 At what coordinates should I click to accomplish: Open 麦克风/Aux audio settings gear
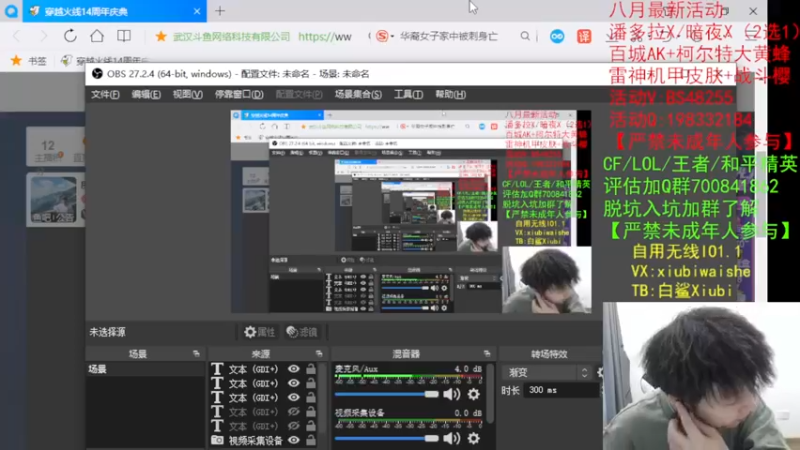(473, 394)
